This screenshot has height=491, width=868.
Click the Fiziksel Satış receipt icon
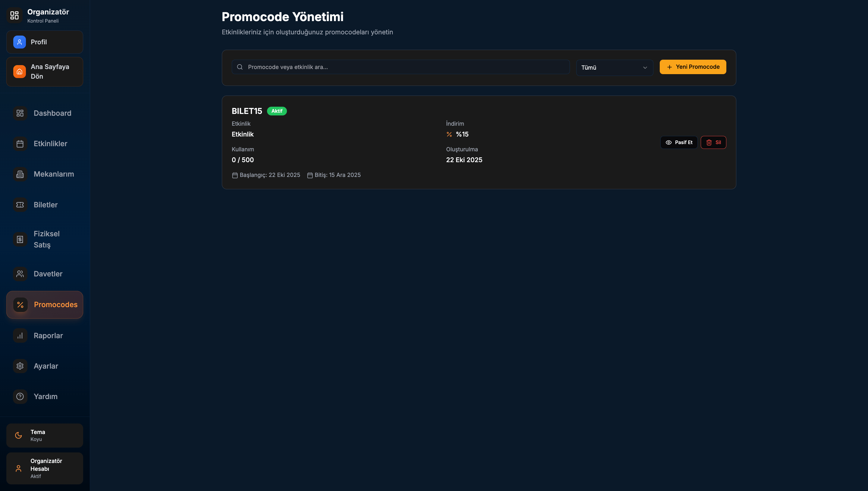20,239
